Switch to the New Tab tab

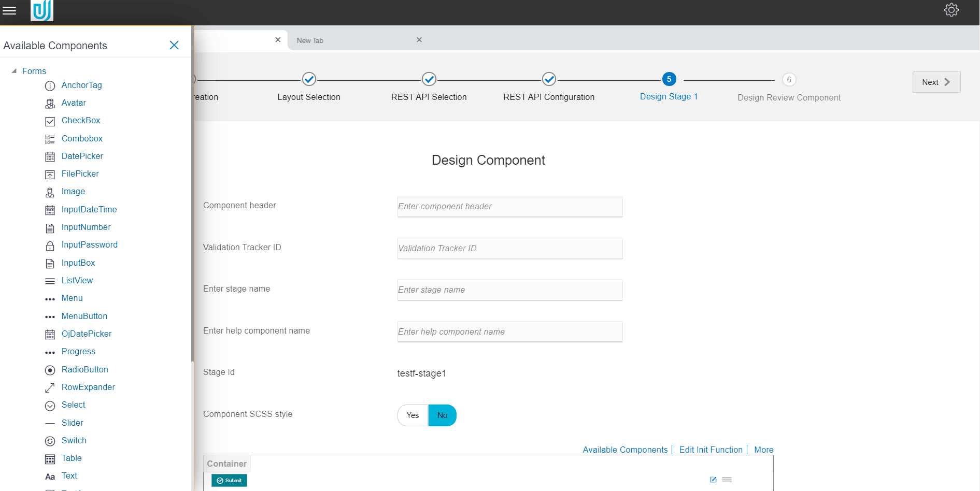click(309, 40)
